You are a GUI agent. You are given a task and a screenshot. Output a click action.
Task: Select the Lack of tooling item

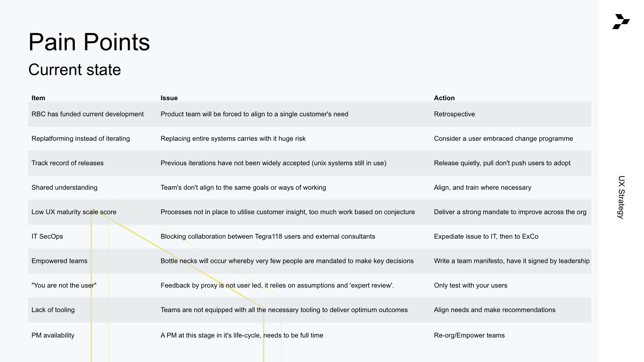coord(53,310)
